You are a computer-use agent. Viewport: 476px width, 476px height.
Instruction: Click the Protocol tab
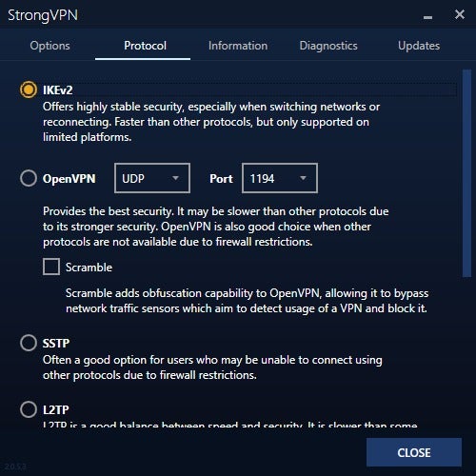tap(145, 46)
